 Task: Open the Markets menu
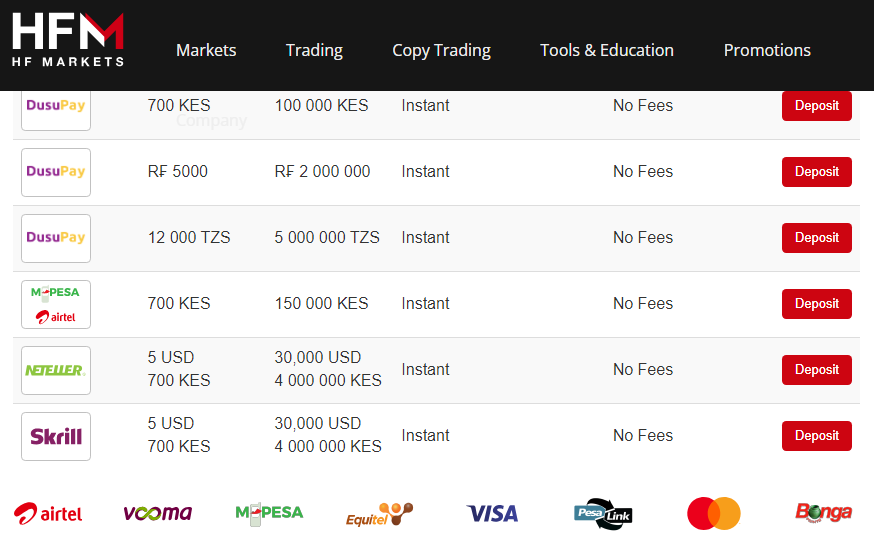click(x=206, y=50)
